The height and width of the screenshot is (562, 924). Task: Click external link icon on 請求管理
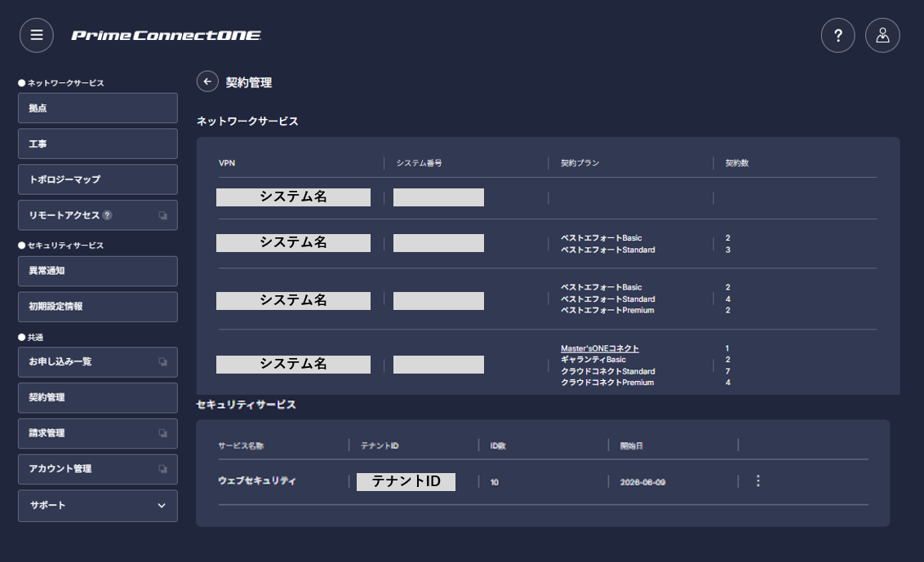(162, 433)
